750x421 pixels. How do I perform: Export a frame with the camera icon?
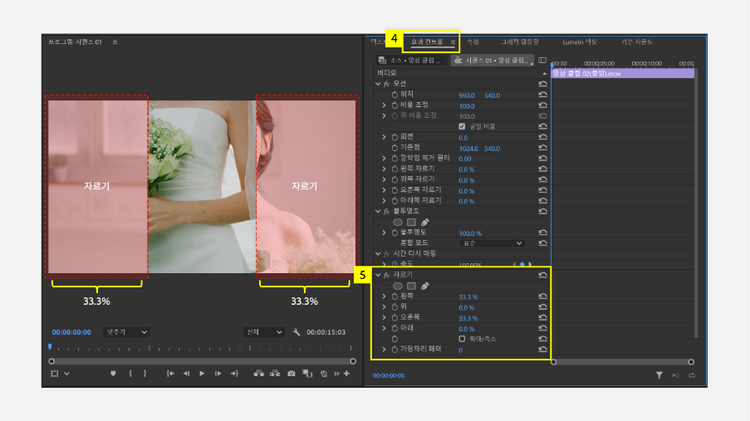pos(291,374)
